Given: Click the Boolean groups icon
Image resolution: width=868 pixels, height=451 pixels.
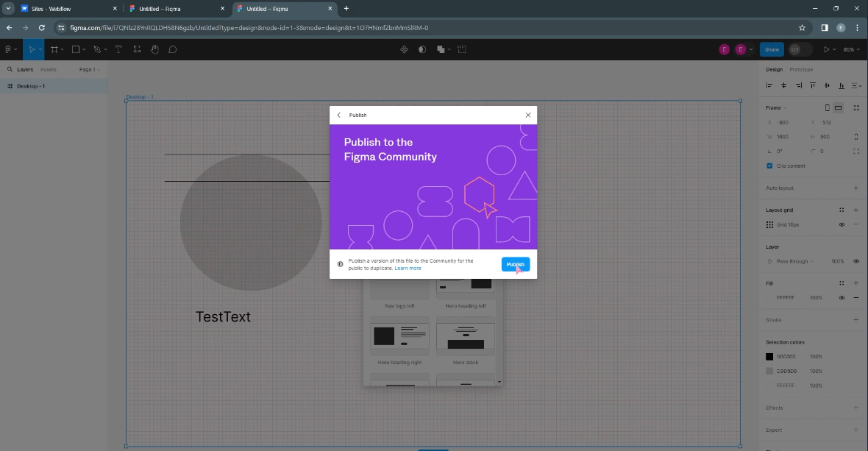Looking at the screenshot, I should [441, 49].
